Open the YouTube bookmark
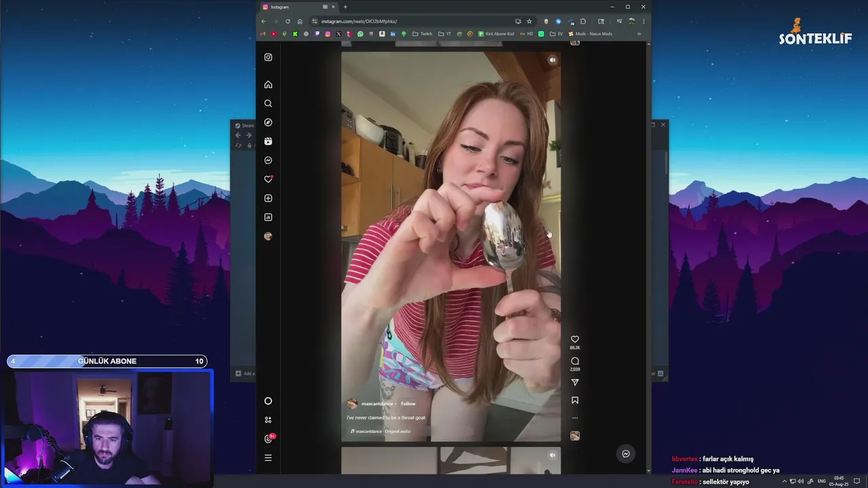 pyautogui.click(x=273, y=34)
